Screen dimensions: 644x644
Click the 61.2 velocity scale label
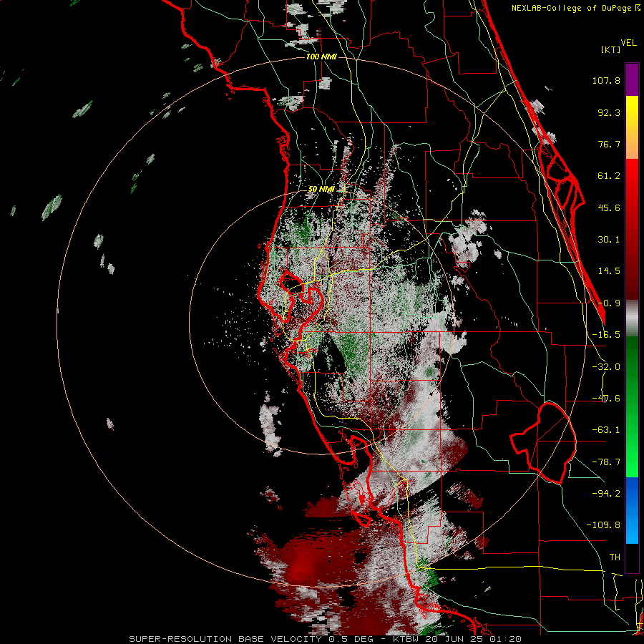pos(609,176)
